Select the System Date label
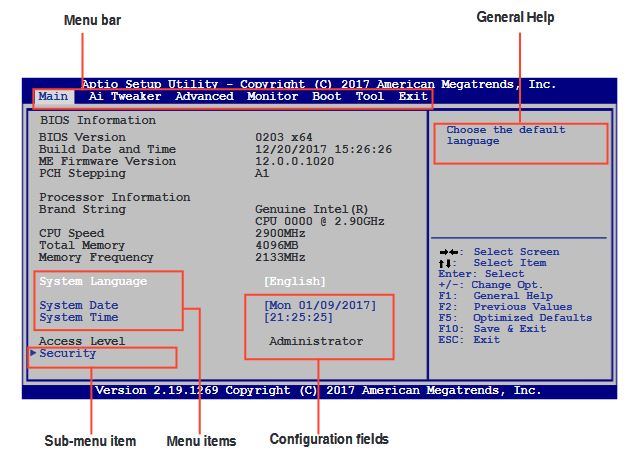 pyautogui.click(x=78, y=306)
